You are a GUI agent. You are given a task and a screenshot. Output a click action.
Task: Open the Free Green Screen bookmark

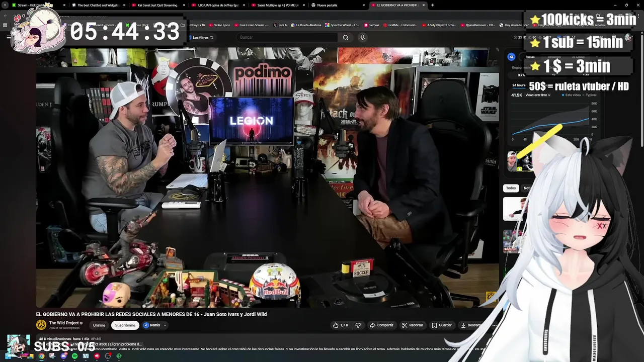[251, 25]
